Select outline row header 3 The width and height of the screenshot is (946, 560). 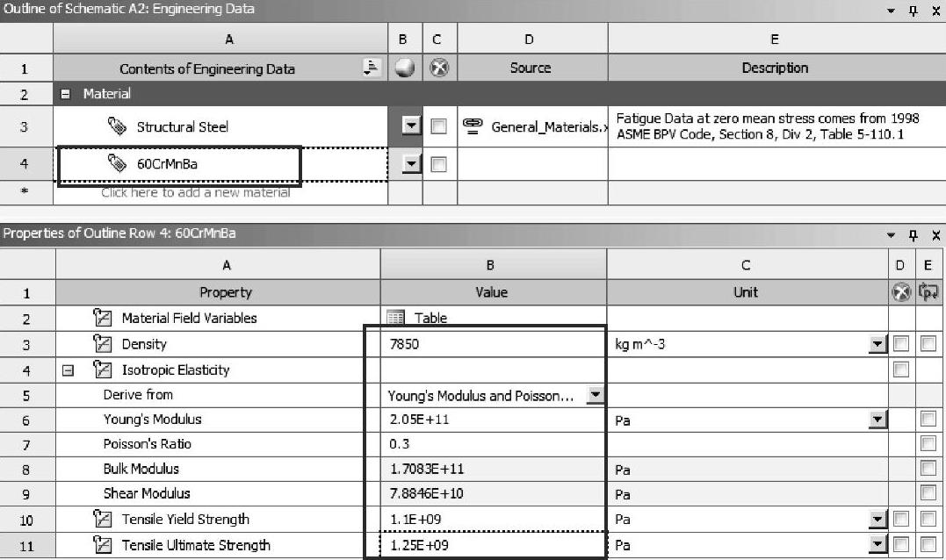tap(26, 126)
